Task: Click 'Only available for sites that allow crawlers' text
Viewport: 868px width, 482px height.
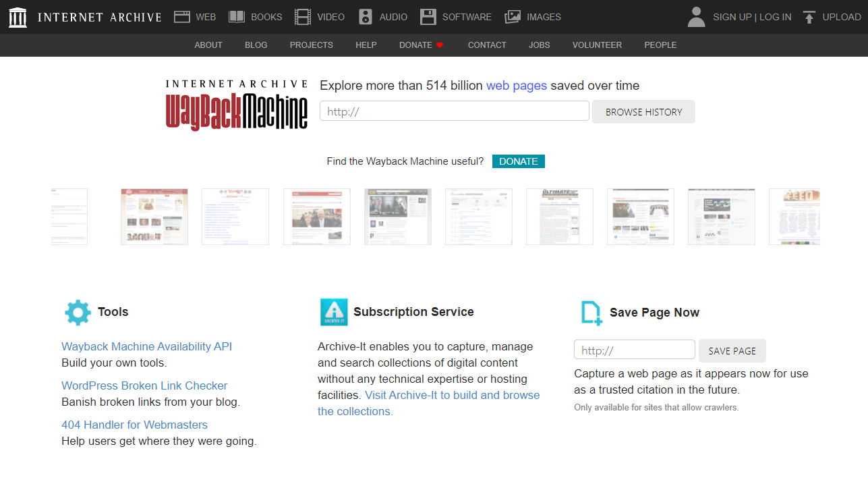Action: pos(656,408)
